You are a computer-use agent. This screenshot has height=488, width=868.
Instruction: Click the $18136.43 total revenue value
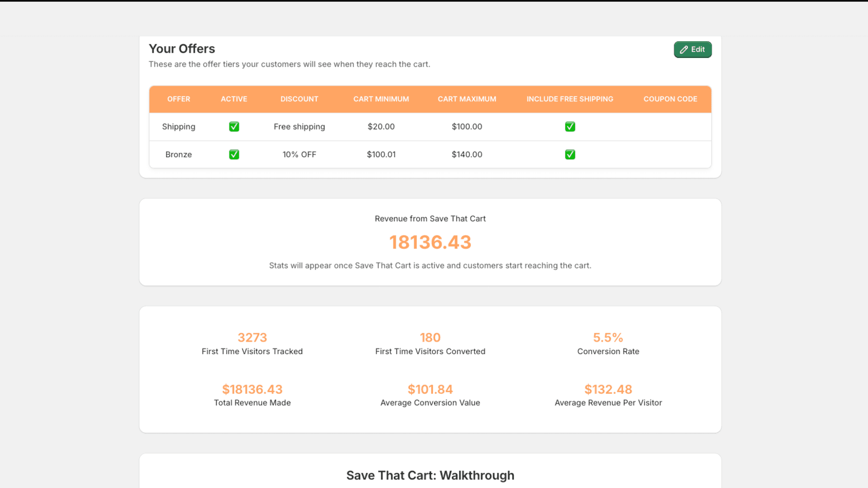252,389
